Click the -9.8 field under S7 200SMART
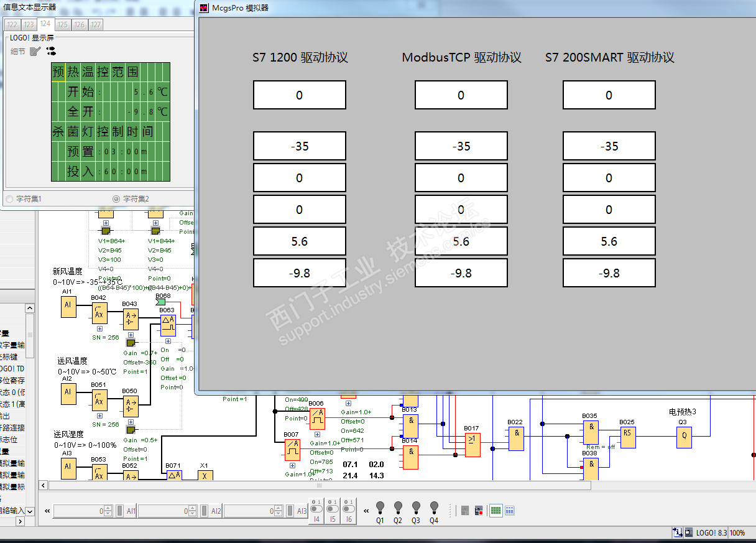The height and width of the screenshot is (543, 756). click(x=609, y=273)
